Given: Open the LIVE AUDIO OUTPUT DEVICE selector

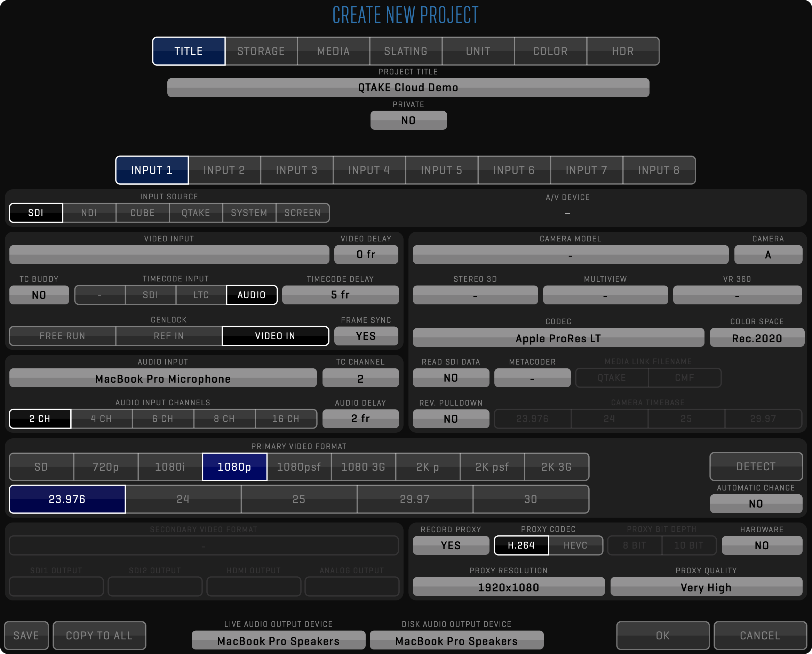Looking at the screenshot, I should tap(279, 640).
